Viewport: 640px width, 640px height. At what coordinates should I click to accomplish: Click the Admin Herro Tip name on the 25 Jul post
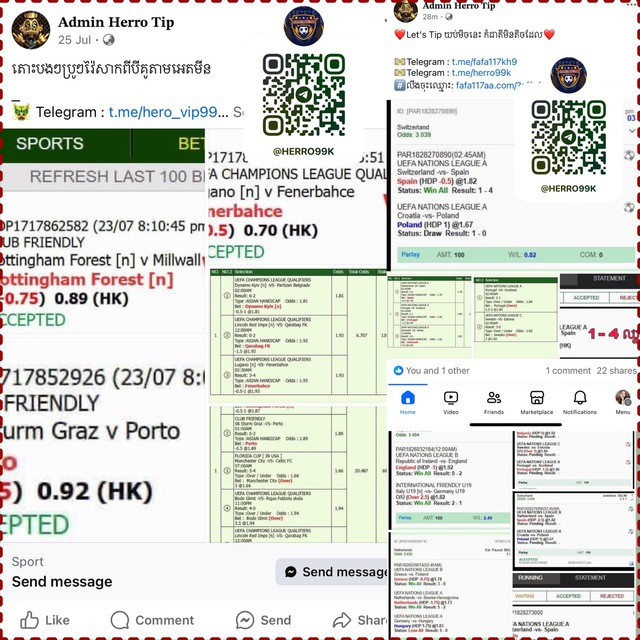coord(116,22)
